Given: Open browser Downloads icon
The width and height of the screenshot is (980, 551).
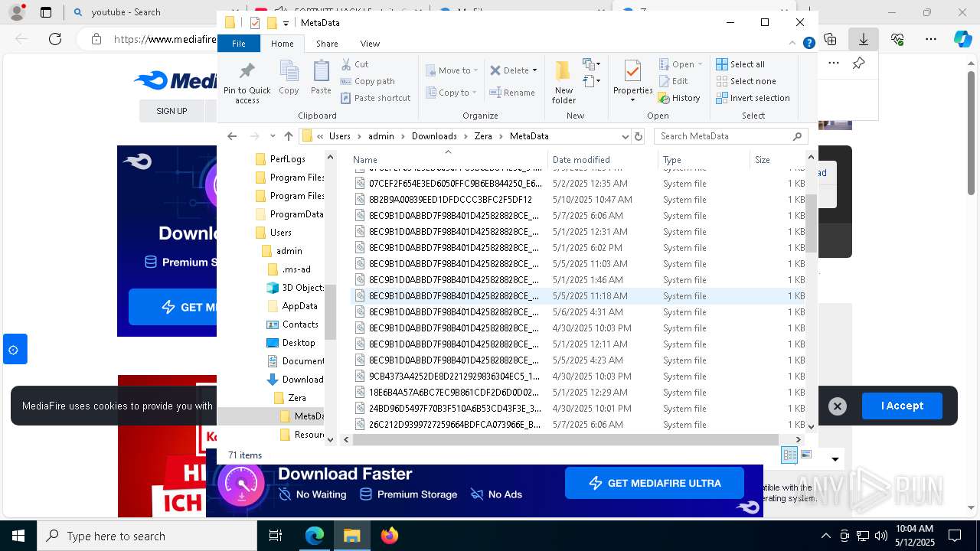Looking at the screenshot, I should (x=864, y=38).
